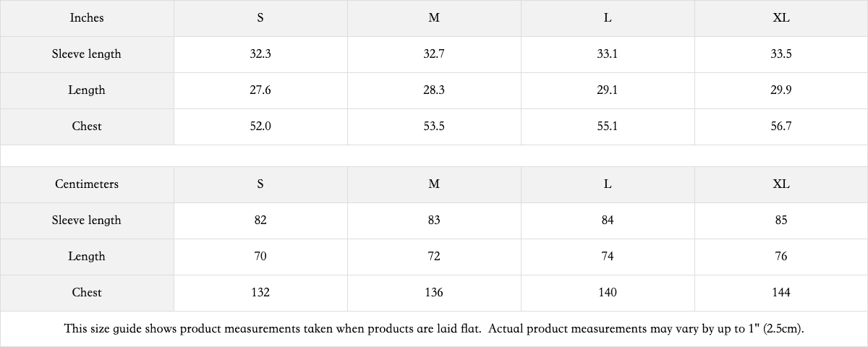Select the 27.6 length value
Viewport: 868px width, 347px height.
[x=260, y=90]
